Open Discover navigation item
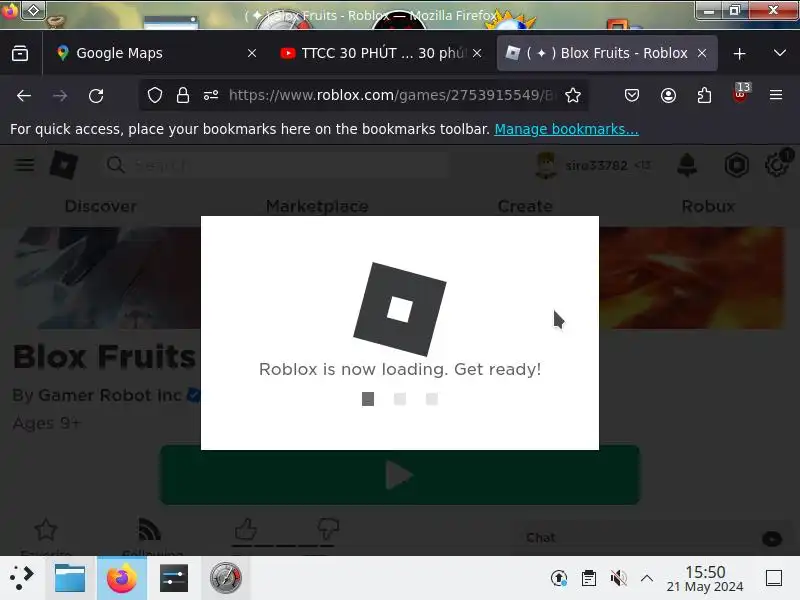Image resolution: width=800 pixels, height=600 pixels. (101, 206)
